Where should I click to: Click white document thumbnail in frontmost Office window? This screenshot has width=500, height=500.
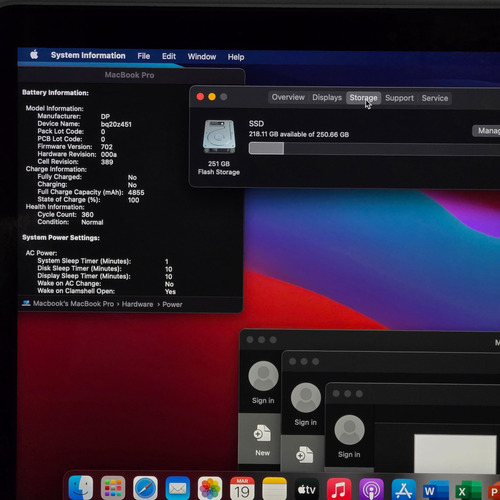(455, 454)
